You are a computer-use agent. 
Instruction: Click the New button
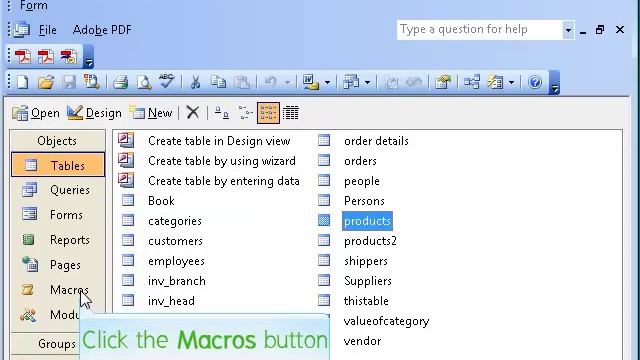point(151,113)
